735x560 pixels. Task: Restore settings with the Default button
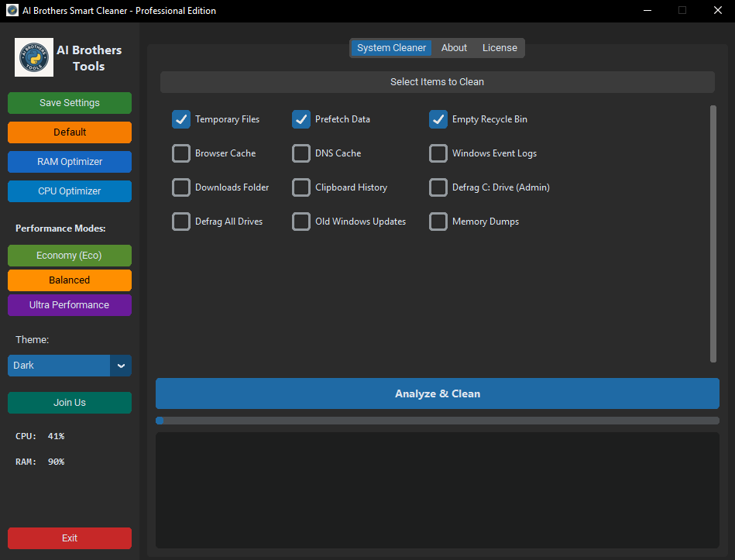[x=70, y=132]
